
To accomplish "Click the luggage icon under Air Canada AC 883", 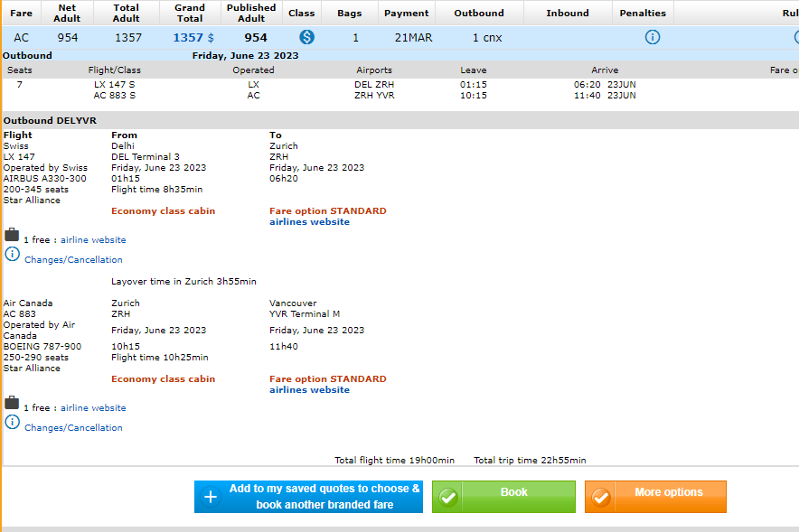I will (12, 403).
